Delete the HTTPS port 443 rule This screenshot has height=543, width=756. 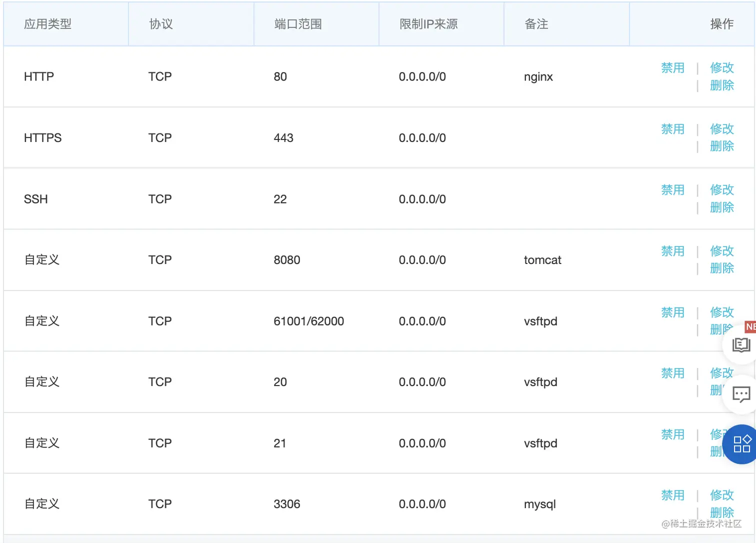coord(721,146)
